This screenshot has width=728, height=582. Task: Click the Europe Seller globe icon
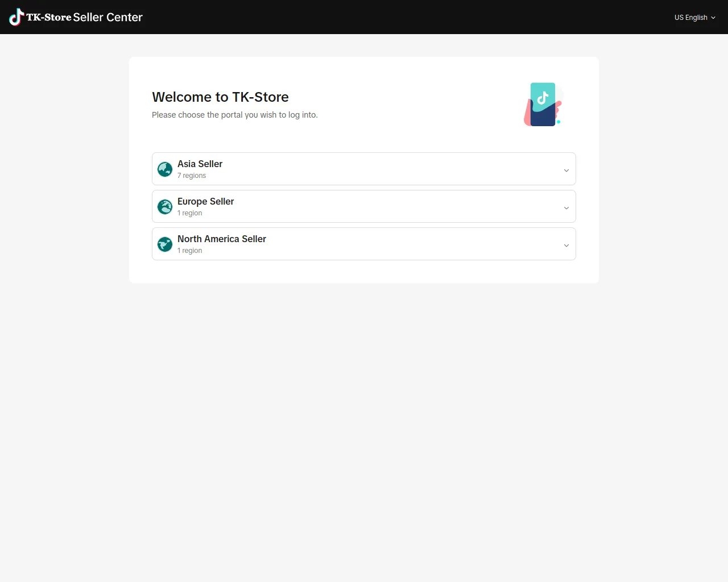pyautogui.click(x=165, y=207)
